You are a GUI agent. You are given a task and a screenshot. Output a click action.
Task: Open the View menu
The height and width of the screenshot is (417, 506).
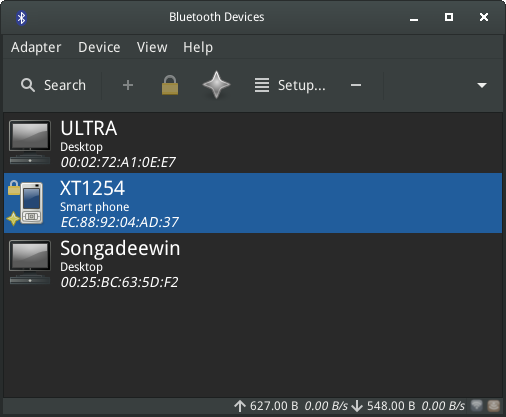tap(152, 47)
